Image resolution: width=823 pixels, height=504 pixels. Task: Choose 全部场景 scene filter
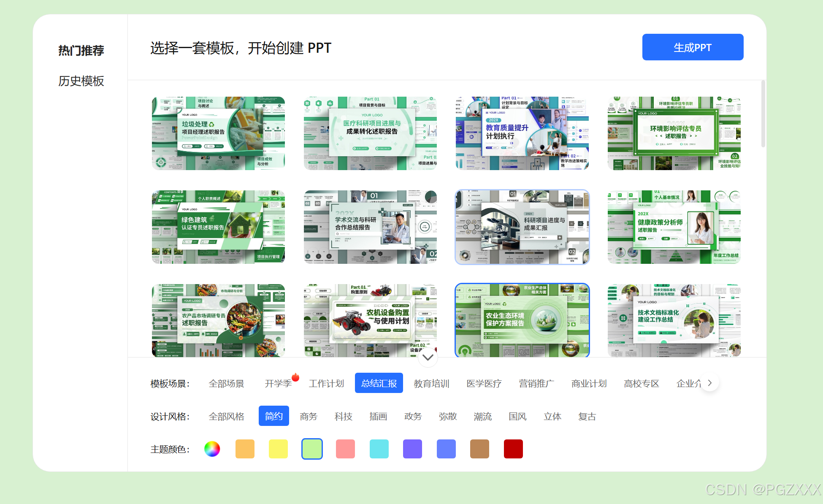click(x=226, y=383)
